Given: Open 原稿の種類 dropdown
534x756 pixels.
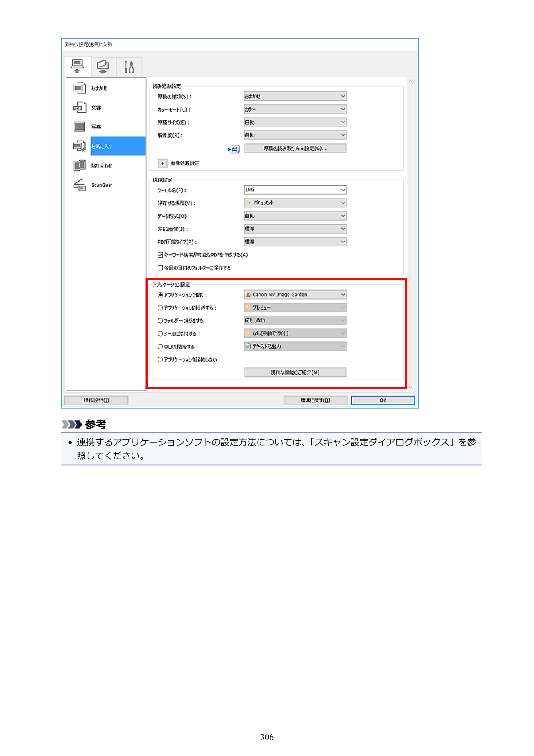Looking at the screenshot, I should [x=295, y=96].
